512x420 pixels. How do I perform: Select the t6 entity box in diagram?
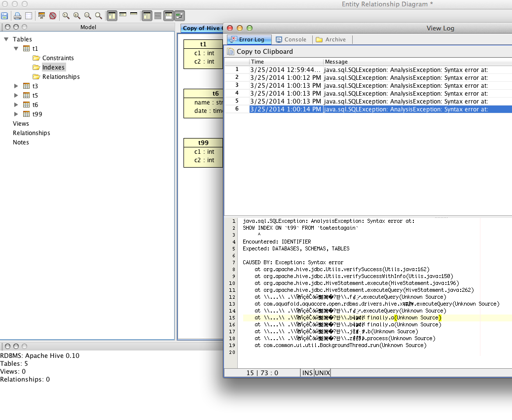tap(203, 104)
